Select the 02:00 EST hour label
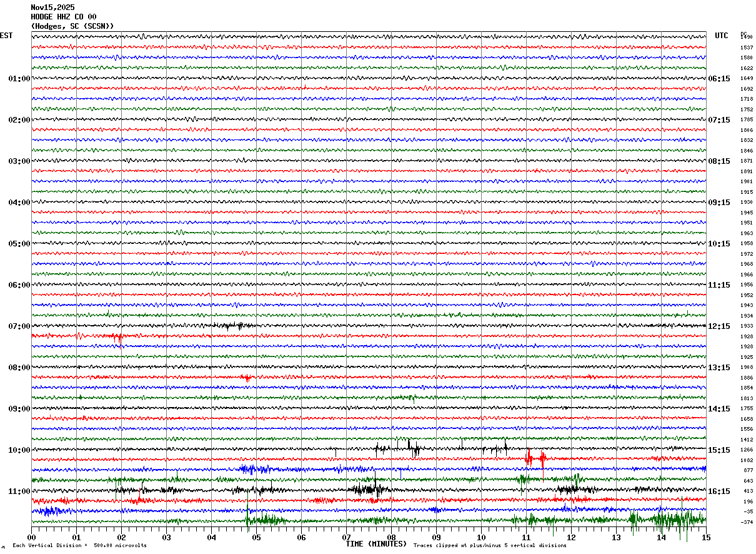The width and height of the screenshot is (756, 554). (19, 120)
